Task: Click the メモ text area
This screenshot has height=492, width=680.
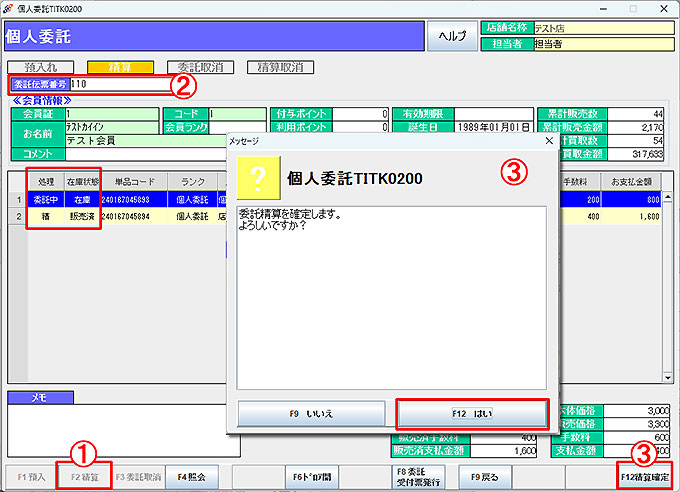Action: tap(124, 430)
